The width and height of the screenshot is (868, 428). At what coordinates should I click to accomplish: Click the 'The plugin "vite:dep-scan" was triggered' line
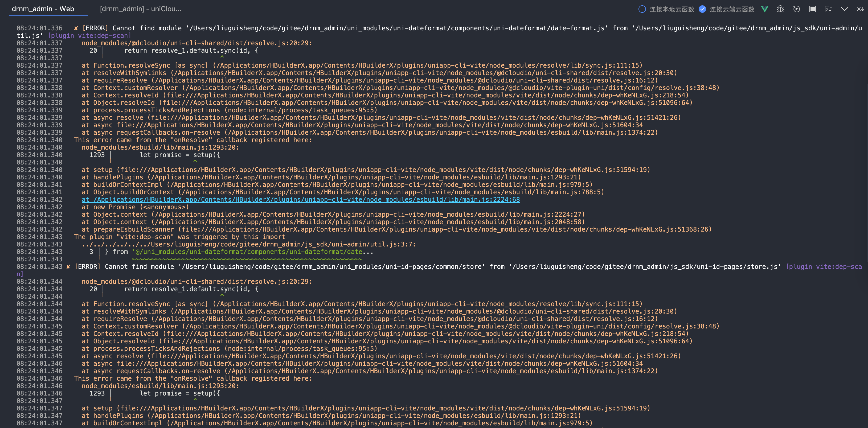pyautogui.click(x=180, y=237)
